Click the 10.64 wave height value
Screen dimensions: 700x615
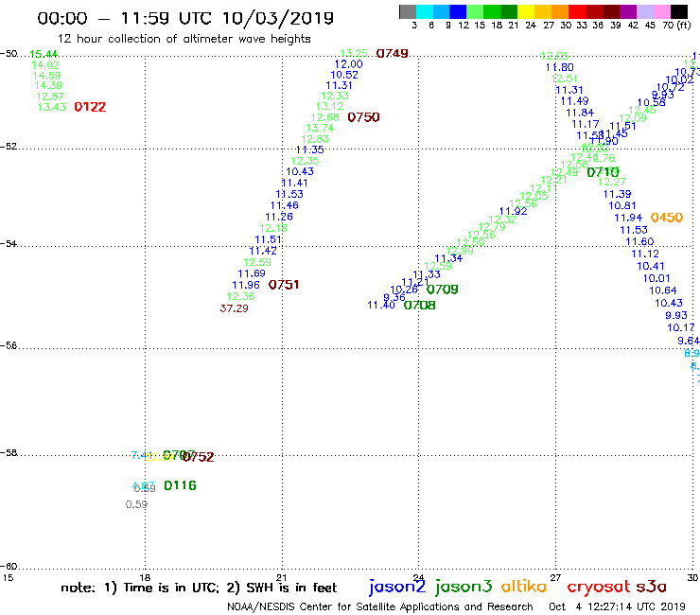click(x=663, y=290)
